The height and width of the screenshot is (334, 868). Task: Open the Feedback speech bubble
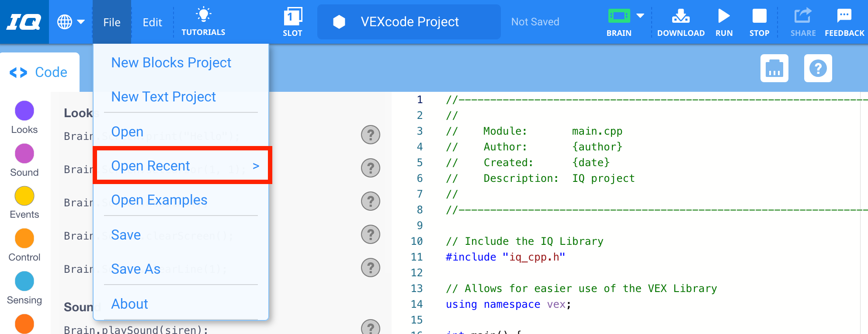(844, 16)
